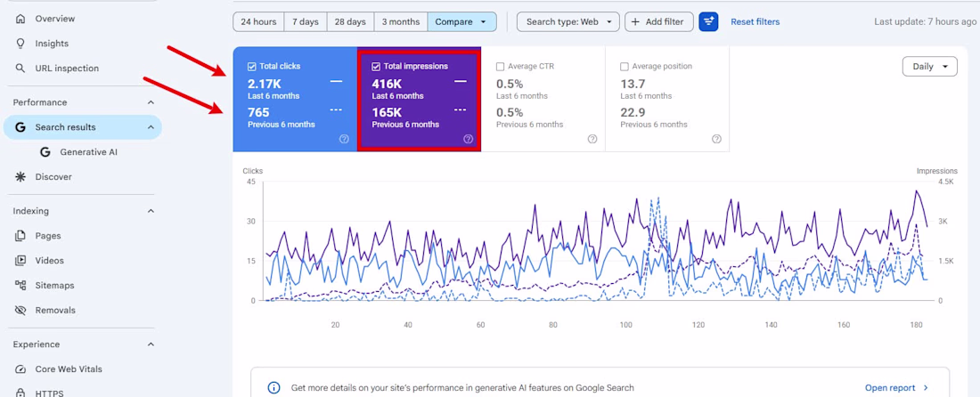
Task: Click the Sitemaps tree icon
Action: point(20,285)
